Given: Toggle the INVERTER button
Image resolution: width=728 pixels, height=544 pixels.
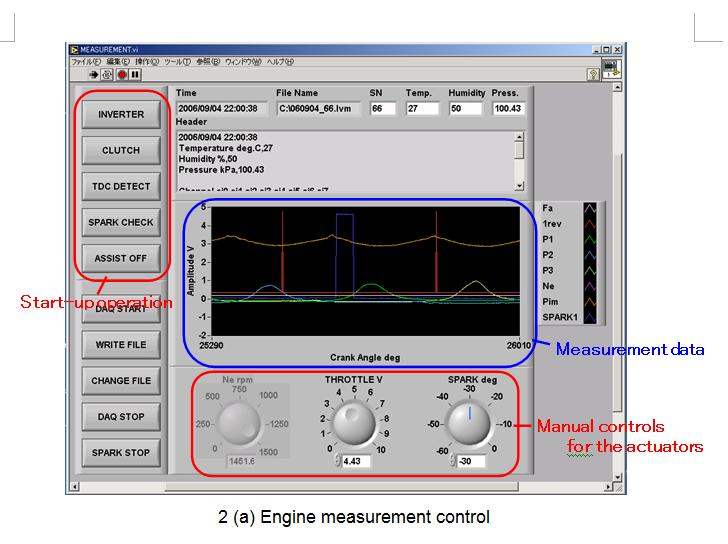Looking at the screenshot, I should coord(121,115).
